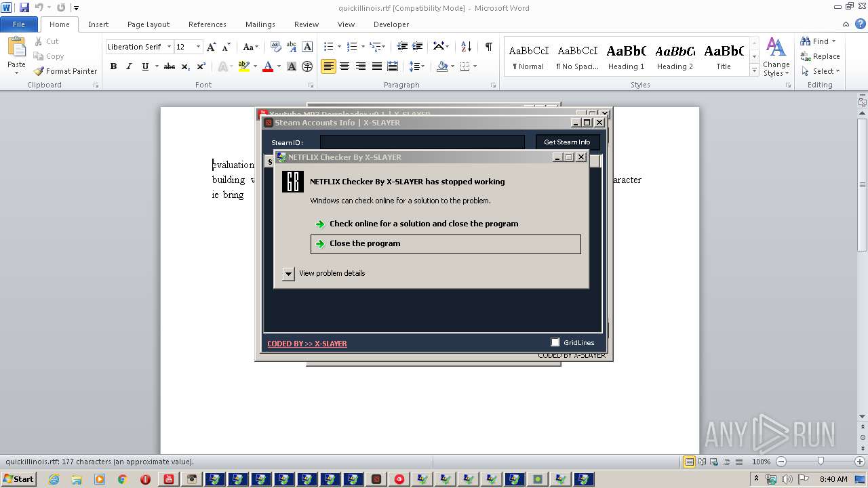The image size is (868, 488).
Task: Open the File tab
Action: (x=19, y=24)
